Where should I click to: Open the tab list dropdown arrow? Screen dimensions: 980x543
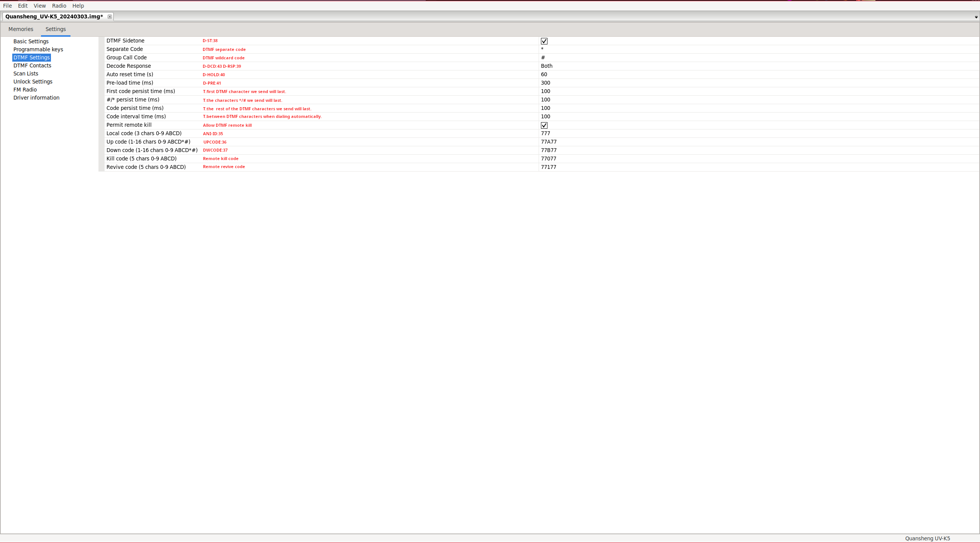[x=976, y=17]
